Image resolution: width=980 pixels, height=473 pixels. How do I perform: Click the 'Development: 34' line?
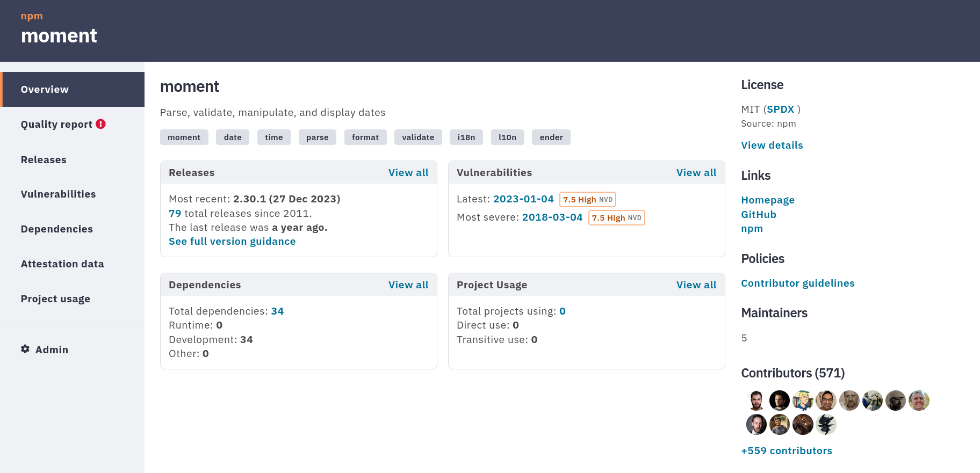click(x=211, y=339)
